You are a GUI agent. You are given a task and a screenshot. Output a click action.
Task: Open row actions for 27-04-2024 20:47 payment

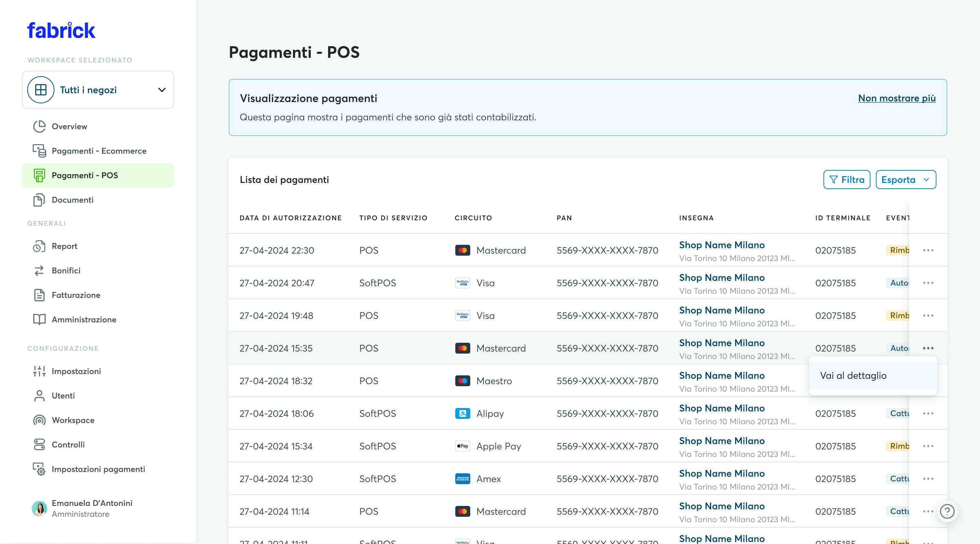(928, 283)
